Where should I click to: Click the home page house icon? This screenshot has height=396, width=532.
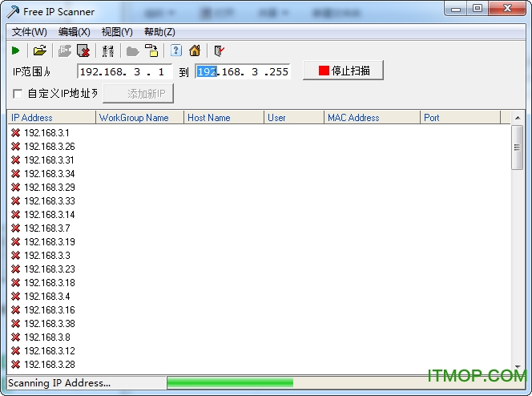pos(195,51)
